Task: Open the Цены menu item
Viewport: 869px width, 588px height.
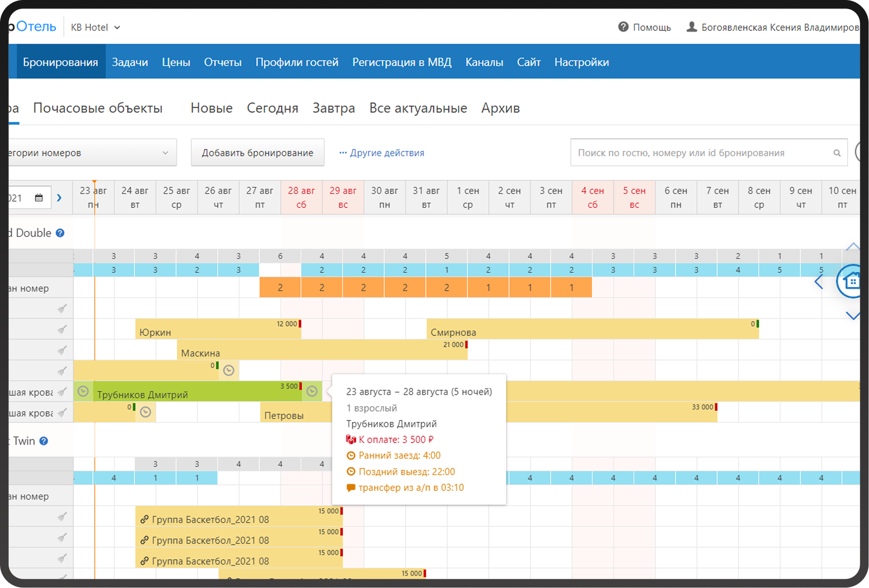Action: point(176,62)
